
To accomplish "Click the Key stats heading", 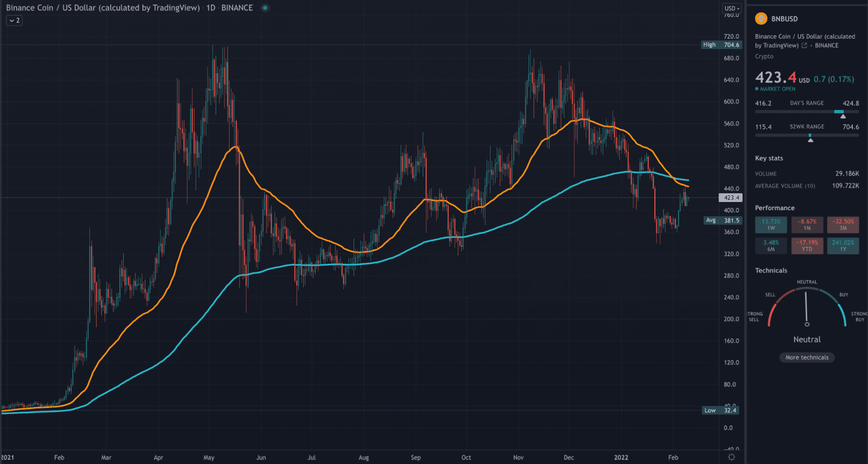I will click(x=769, y=158).
